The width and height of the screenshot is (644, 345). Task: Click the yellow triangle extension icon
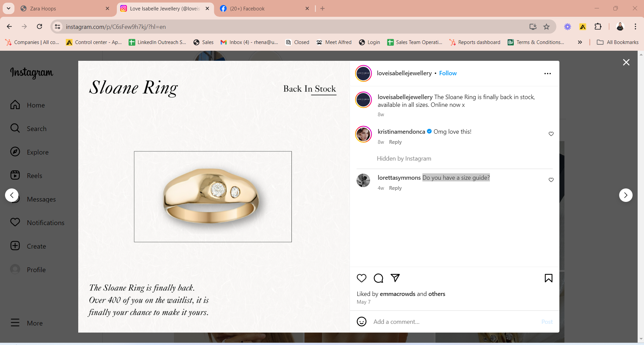click(583, 27)
